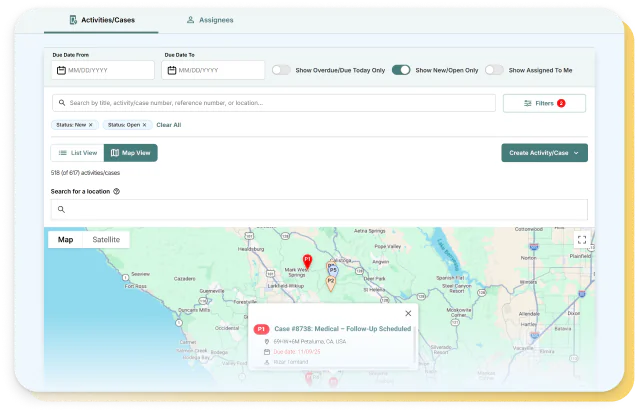Viewport: 639px width, 413px height.
Task: Click the Due Date To date field
Action: (213, 70)
